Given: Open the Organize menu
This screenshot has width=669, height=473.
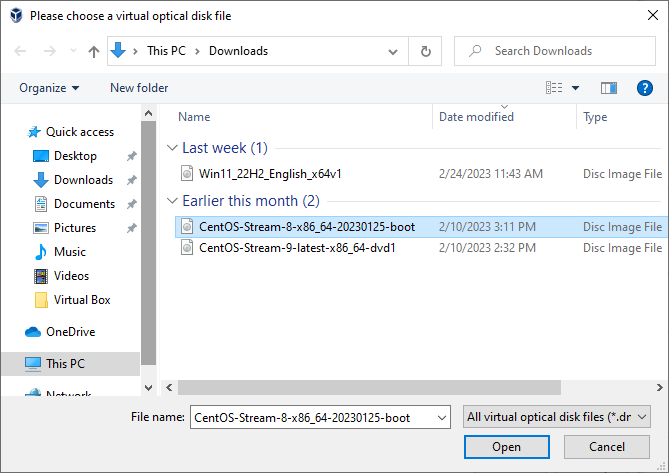Looking at the screenshot, I should coord(49,88).
